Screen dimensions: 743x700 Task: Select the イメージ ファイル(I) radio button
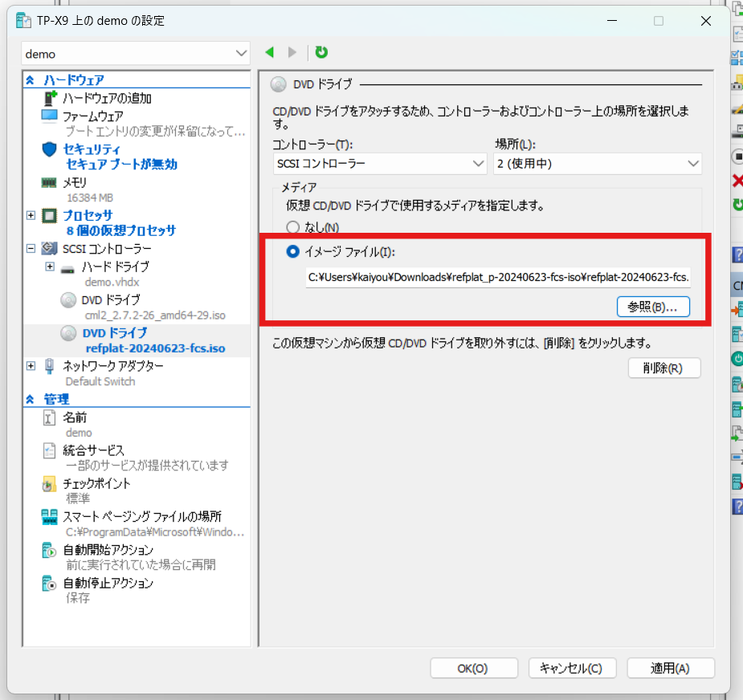pyautogui.click(x=293, y=251)
